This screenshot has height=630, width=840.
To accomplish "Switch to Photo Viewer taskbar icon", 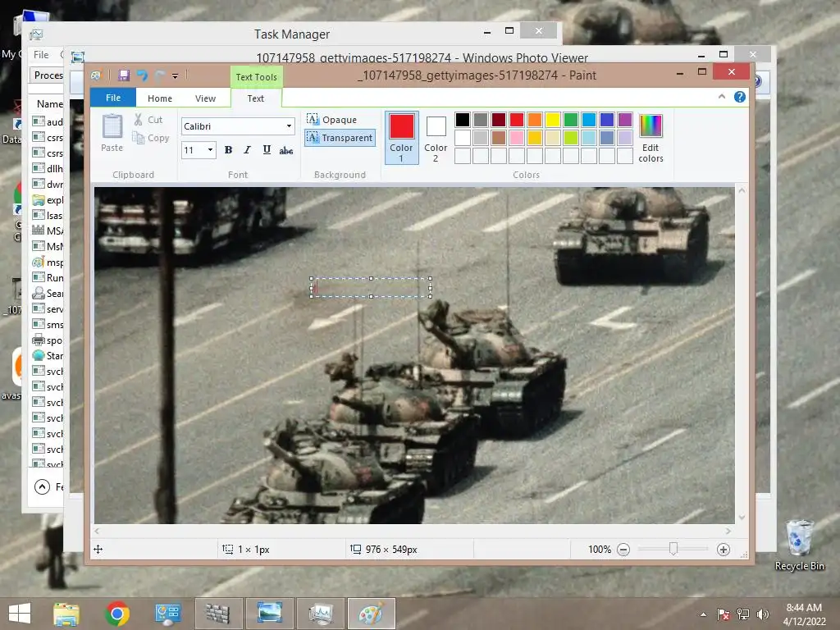I will pos(269,614).
